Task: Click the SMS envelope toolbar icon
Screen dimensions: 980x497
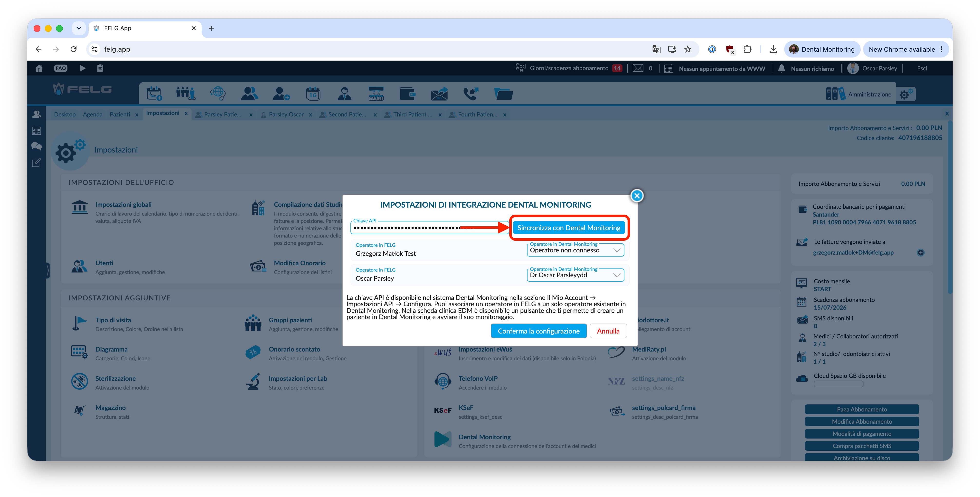Action: pyautogui.click(x=439, y=93)
